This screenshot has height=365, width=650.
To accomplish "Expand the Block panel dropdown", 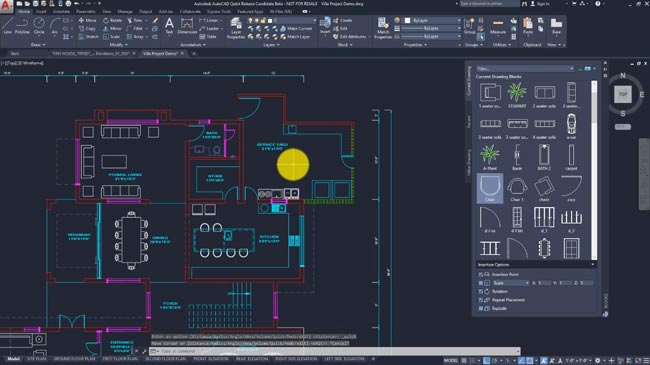I will click(x=345, y=45).
